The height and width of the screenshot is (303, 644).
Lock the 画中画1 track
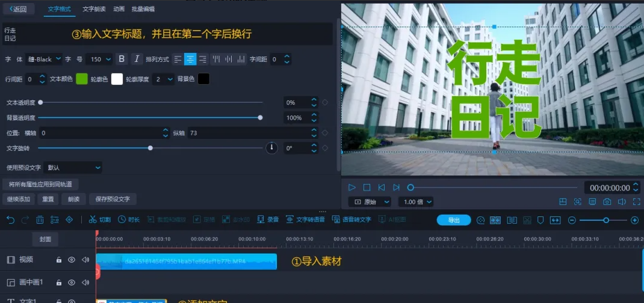[x=59, y=283]
